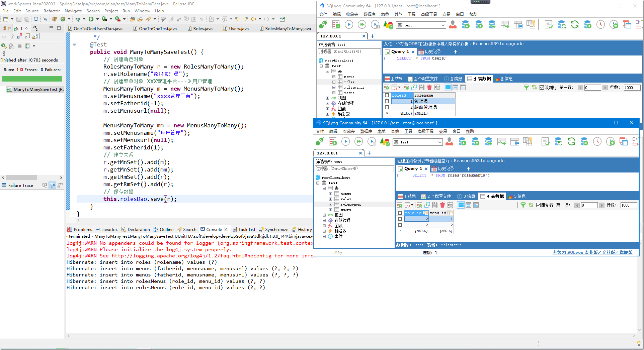The height and width of the screenshot is (350, 644).
Task: Check select-all box beside role_id header
Action: [x=400, y=213]
